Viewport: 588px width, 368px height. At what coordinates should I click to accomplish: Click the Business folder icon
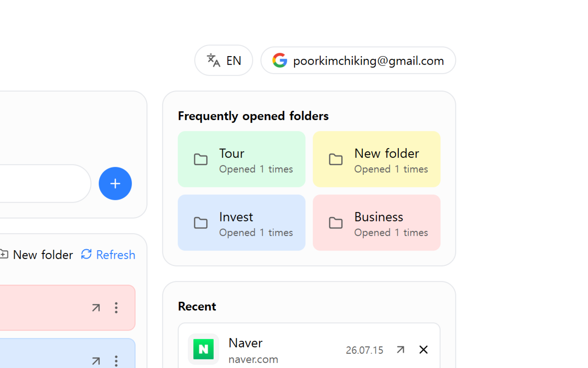(x=336, y=223)
